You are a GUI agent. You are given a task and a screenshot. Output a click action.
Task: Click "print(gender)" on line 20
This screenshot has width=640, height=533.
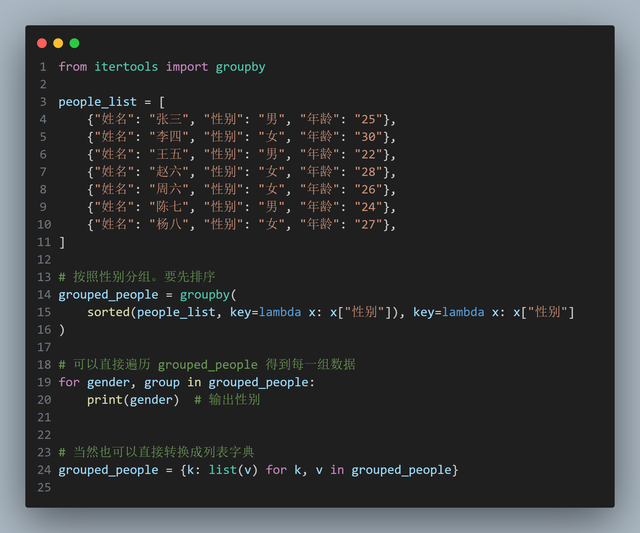click(x=133, y=400)
